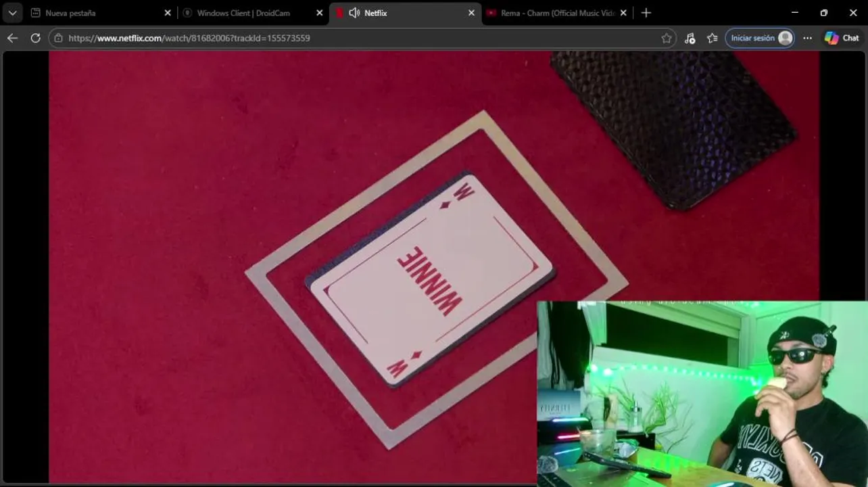Click the Iniciar sesión button
The height and width of the screenshot is (487, 868).
[761, 38]
